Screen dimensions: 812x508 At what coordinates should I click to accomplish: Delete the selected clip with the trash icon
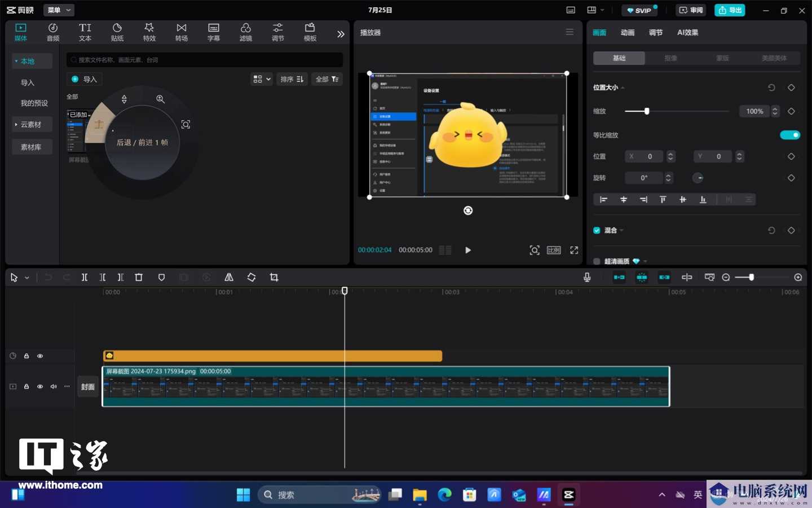click(x=139, y=277)
